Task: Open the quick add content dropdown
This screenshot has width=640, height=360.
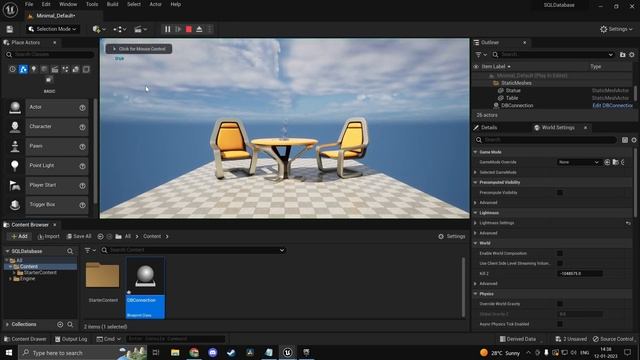Action: [99, 29]
